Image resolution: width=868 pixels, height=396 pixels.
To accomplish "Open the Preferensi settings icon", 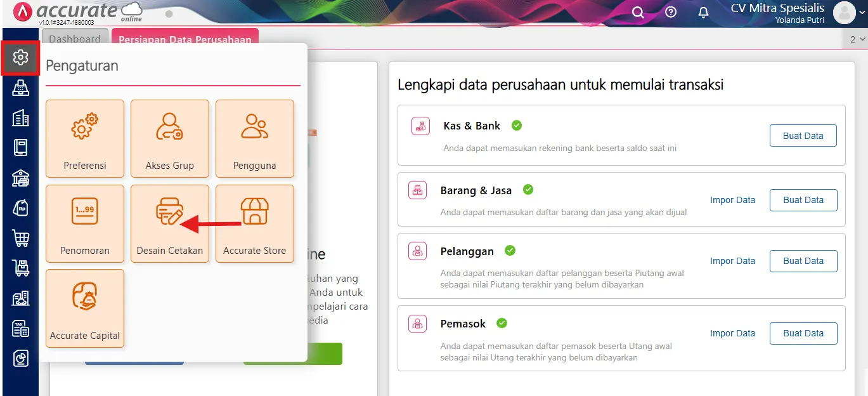I will pyautogui.click(x=84, y=138).
